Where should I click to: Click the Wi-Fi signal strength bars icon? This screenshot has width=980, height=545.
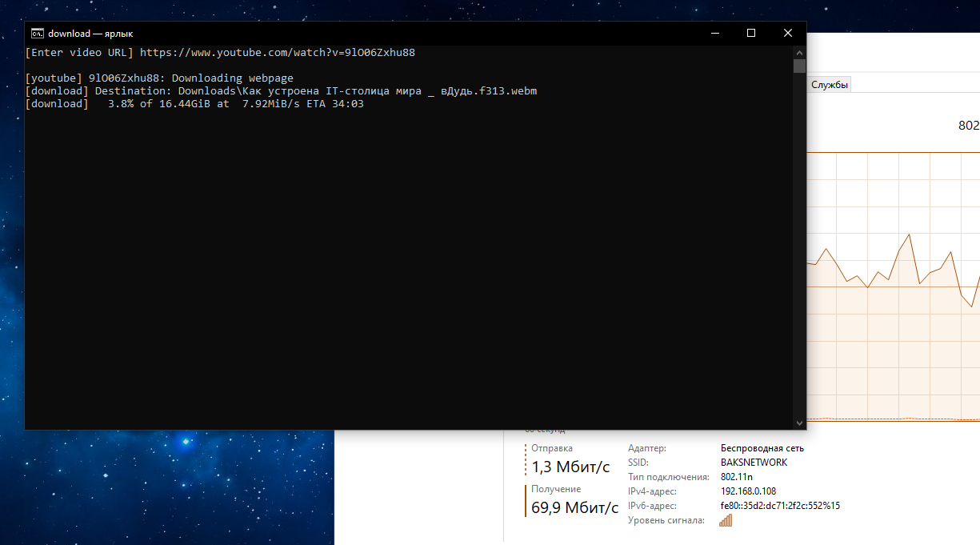click(x=726, y=521)
